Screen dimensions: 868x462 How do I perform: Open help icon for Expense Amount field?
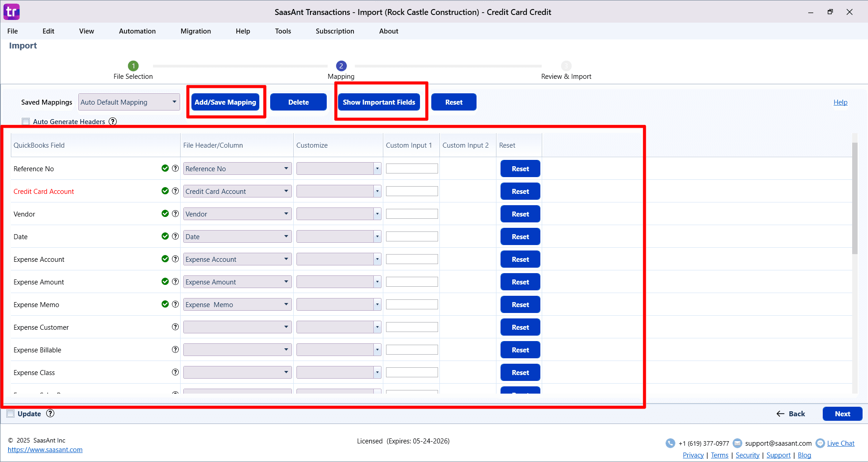[175, 282]
